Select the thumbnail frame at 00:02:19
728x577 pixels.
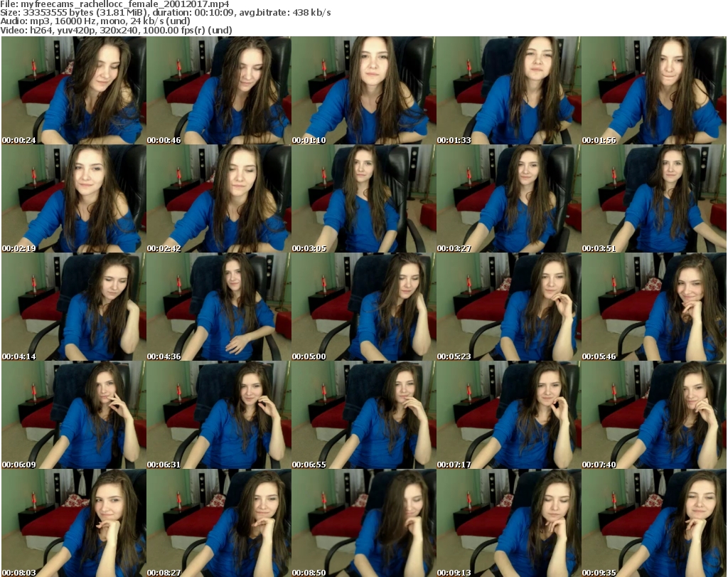coord(74,198)
